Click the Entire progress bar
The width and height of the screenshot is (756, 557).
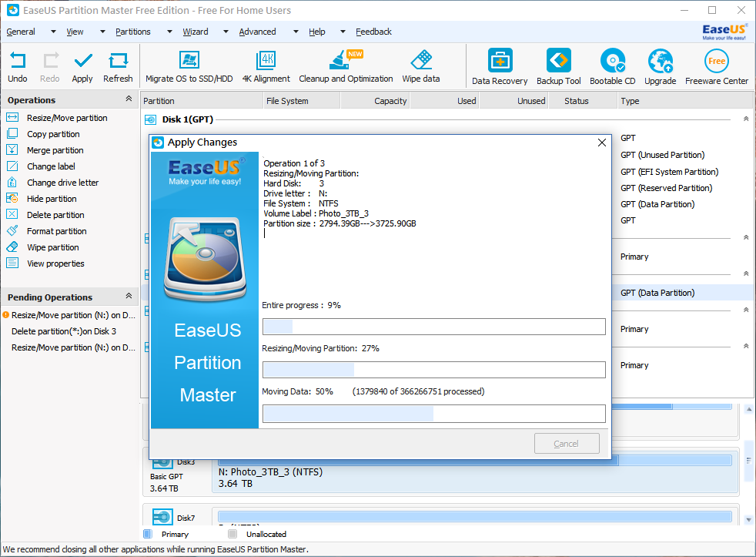tap(434, 327)
